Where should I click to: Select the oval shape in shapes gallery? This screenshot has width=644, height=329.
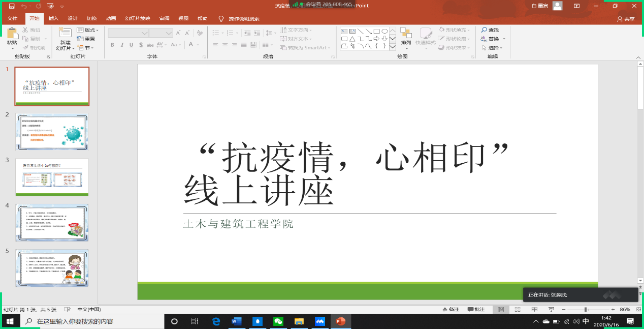point(385,31)
